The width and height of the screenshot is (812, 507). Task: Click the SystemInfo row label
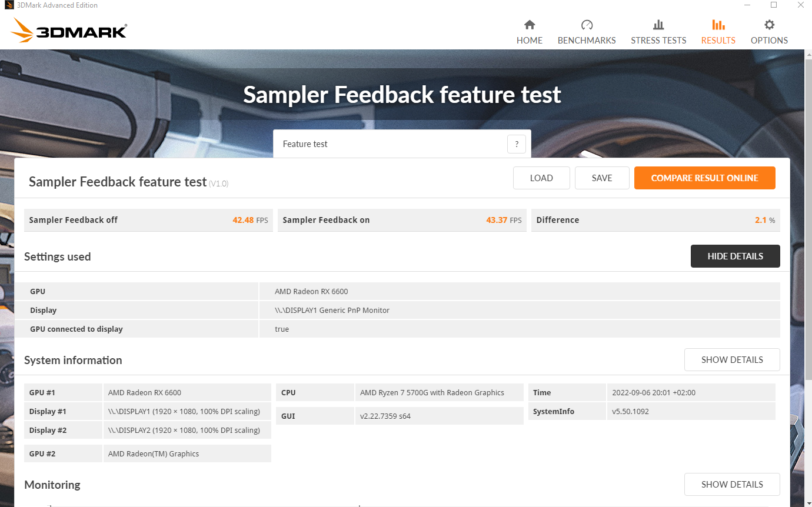(554, 411)
